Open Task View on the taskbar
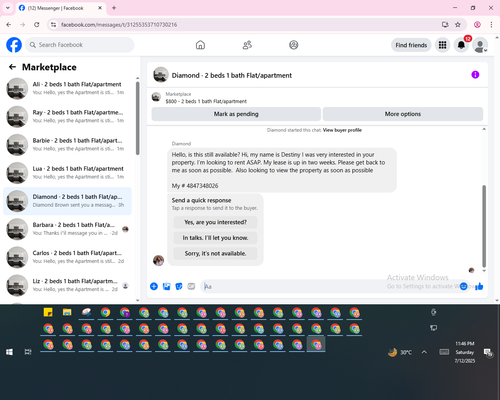 (x=28, y=352)
